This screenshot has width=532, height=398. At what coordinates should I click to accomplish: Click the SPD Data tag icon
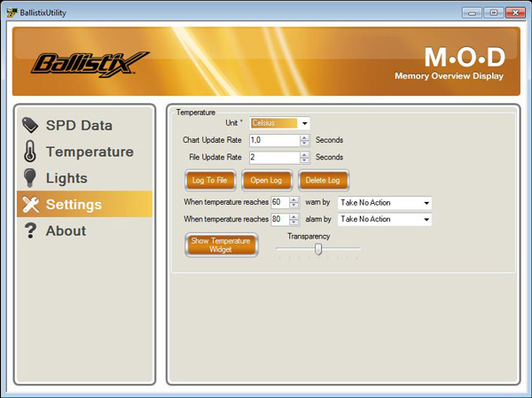[30, 125]
